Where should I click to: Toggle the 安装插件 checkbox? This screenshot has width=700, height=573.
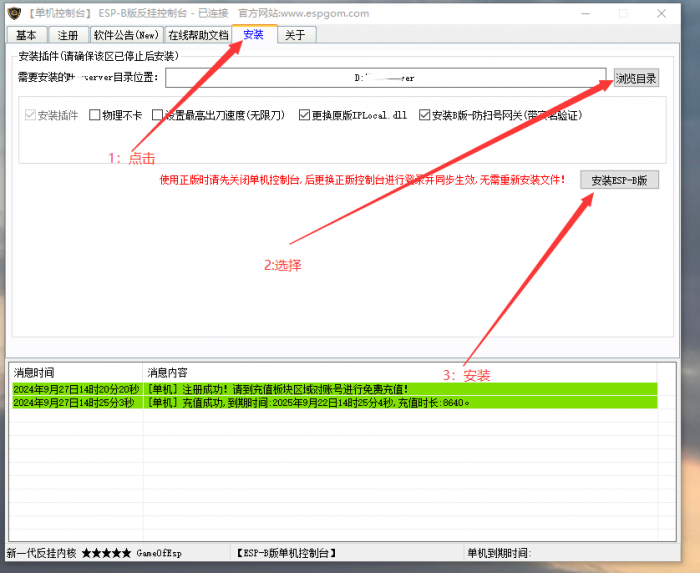[x=29, y=115]
